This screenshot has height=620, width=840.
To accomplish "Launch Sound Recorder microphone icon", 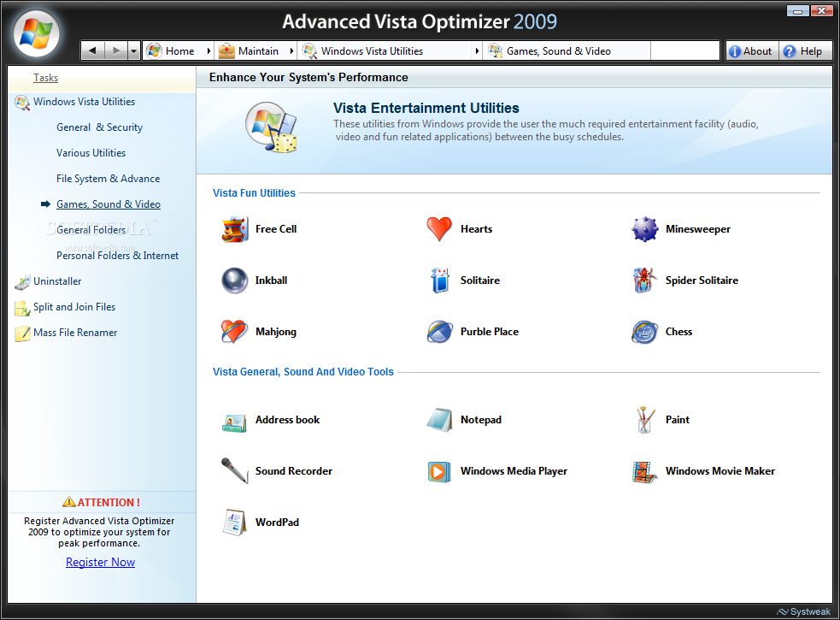I will point(235,470).
